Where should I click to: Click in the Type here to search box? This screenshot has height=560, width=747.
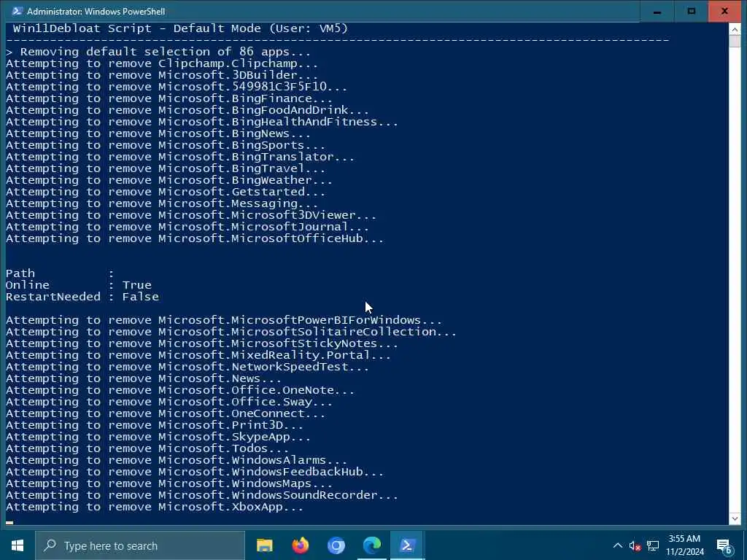140,545
